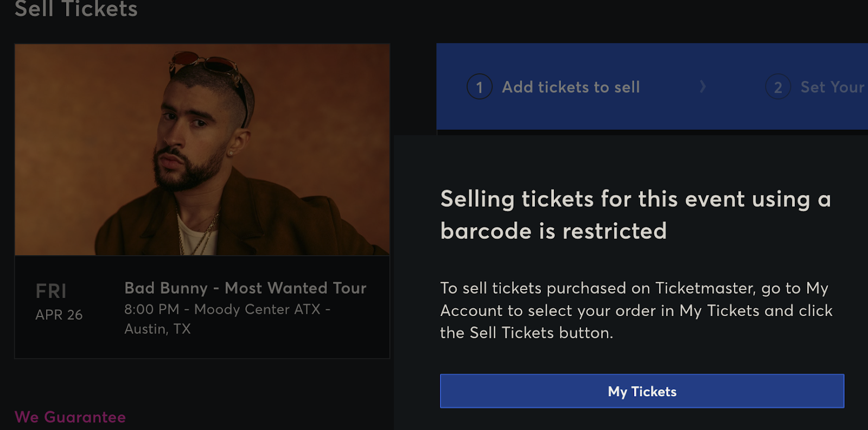Click the Bad Bunny - Most Wanted Tour title
Image resolution: width=868 pixels, height=430 pixels.
point(245,288)
